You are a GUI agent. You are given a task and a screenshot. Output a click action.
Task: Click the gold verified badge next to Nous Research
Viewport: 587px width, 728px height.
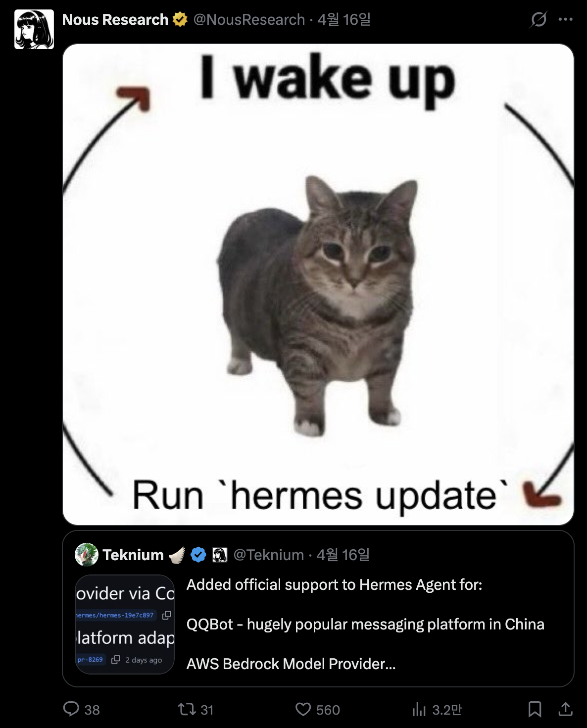click(x=180, y=19)
